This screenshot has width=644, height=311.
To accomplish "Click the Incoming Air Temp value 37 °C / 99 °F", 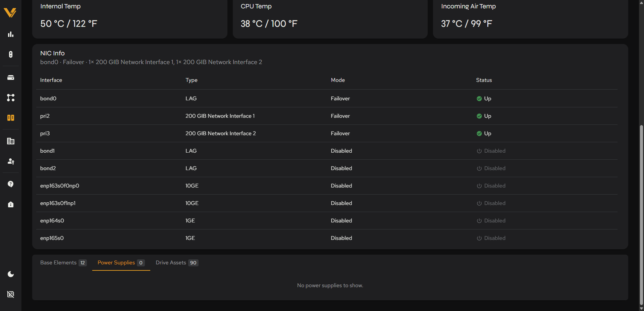I will (467, 23).
